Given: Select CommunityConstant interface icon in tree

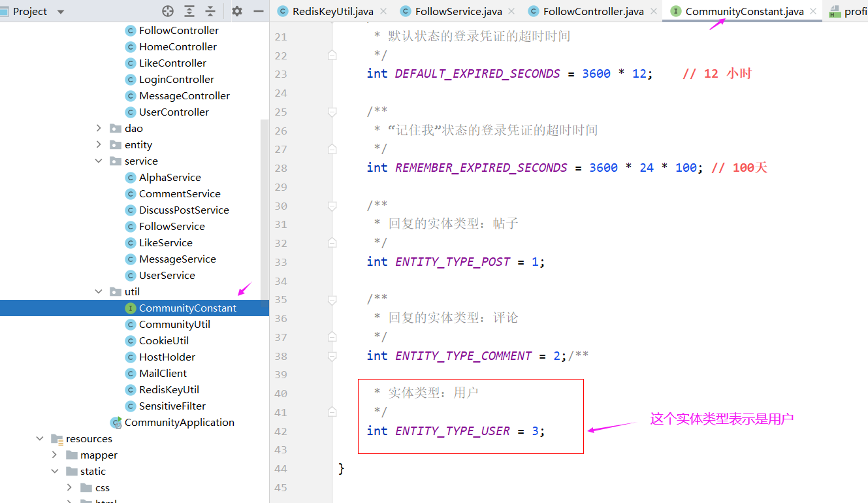Looking at the screenshot, I should pos(130,308).
